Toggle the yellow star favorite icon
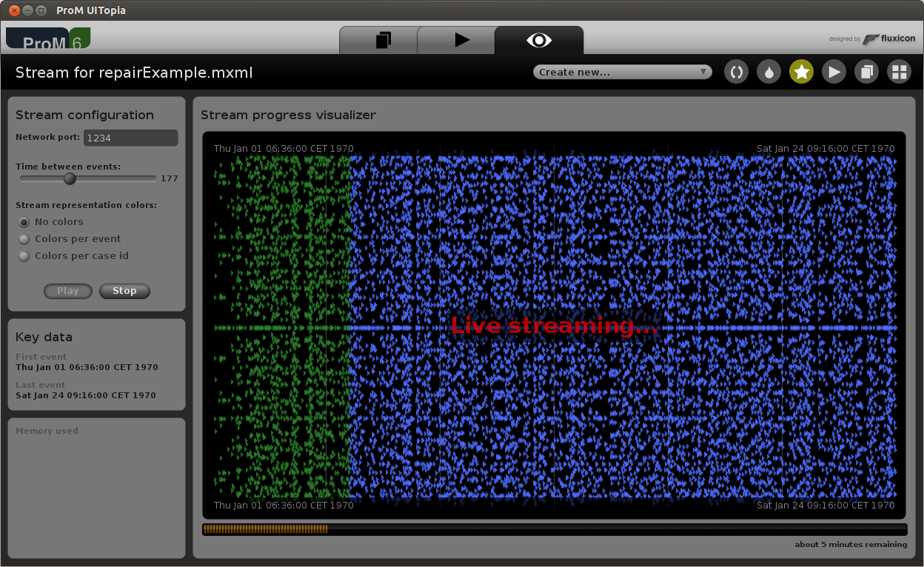Viewport: 924px width, 567px height. click(x=801, y=72)
